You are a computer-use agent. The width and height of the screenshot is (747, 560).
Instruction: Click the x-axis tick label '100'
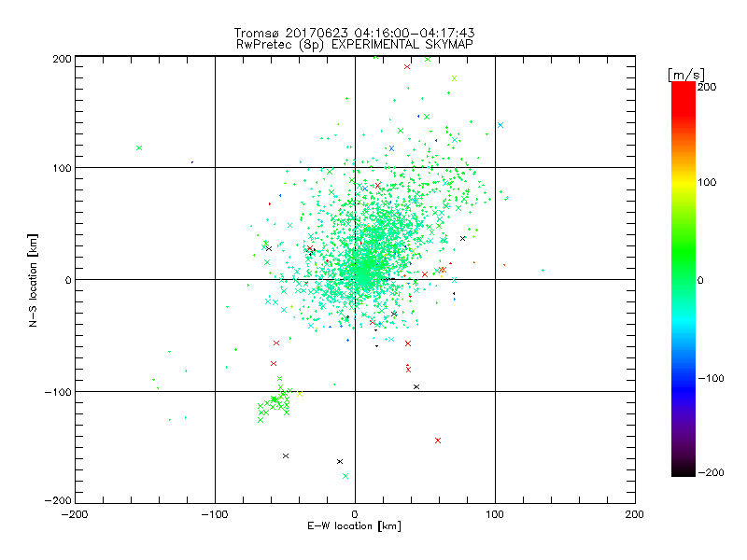495,514
